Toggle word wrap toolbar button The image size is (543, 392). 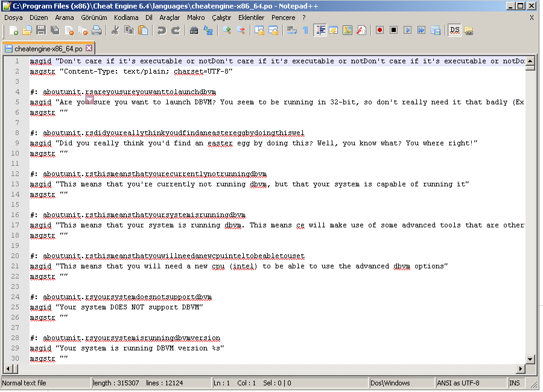click(x=291, y=30)
